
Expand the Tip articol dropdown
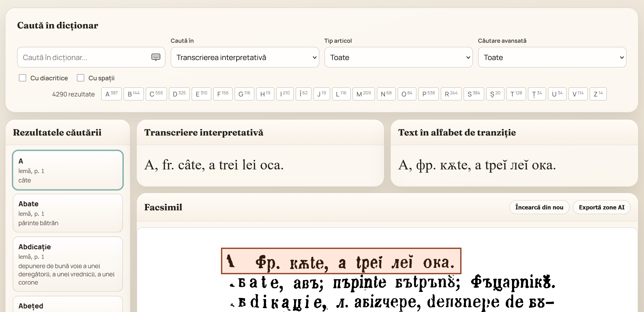[398, 57]
